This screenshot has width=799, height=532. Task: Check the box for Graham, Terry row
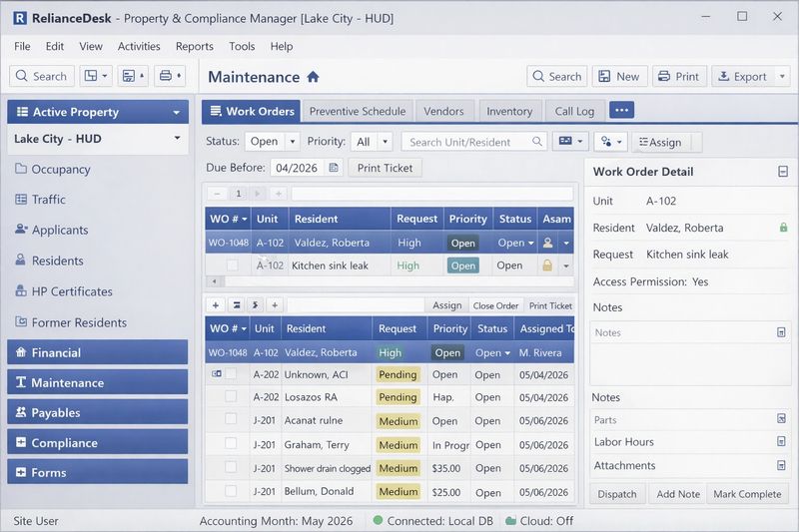tap(231, 445)
